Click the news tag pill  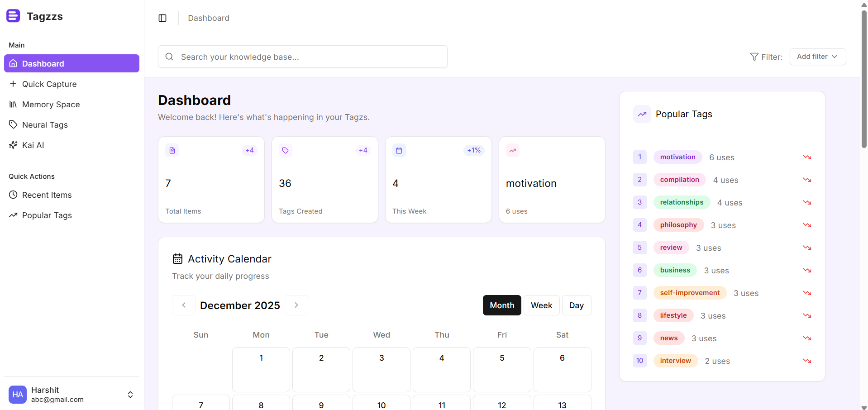point(668,338)
